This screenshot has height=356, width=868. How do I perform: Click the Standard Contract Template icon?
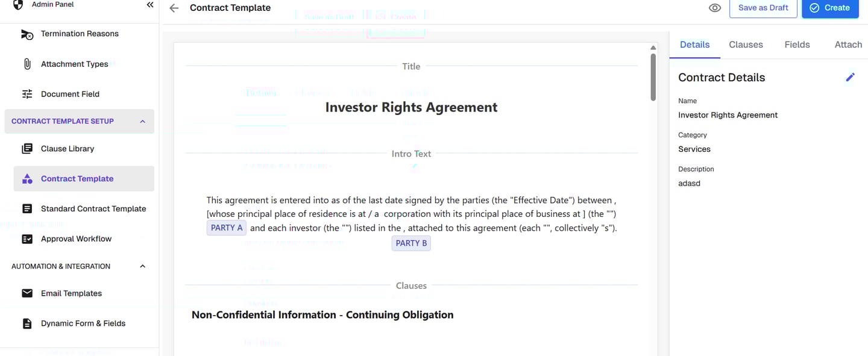27,209
